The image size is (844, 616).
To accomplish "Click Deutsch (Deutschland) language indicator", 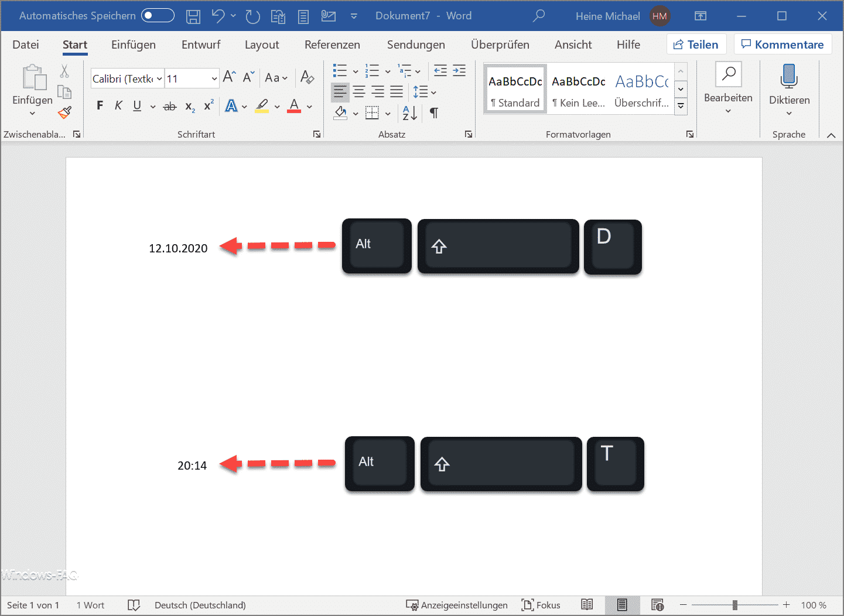I will pyautogui.click(x=200, y=605).
